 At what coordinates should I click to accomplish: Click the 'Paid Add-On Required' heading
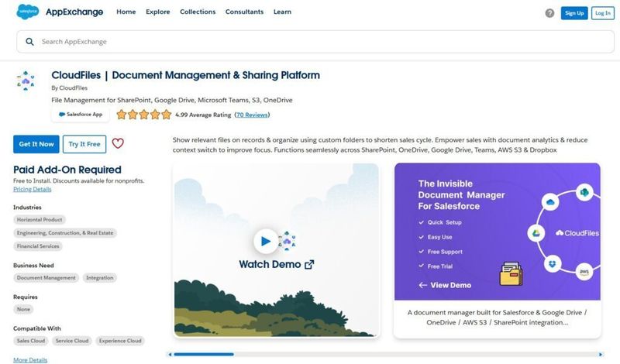click(67, 170)
